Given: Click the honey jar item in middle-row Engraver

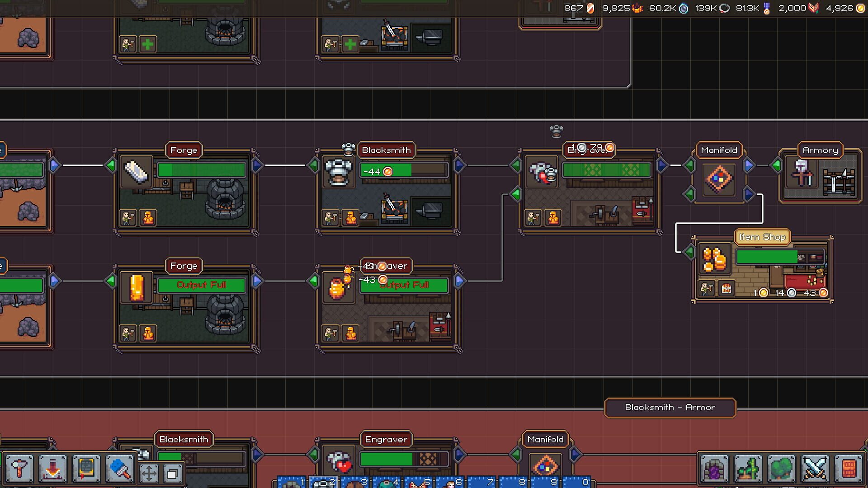Looking at the screenshot, I should tap(339, 288).
